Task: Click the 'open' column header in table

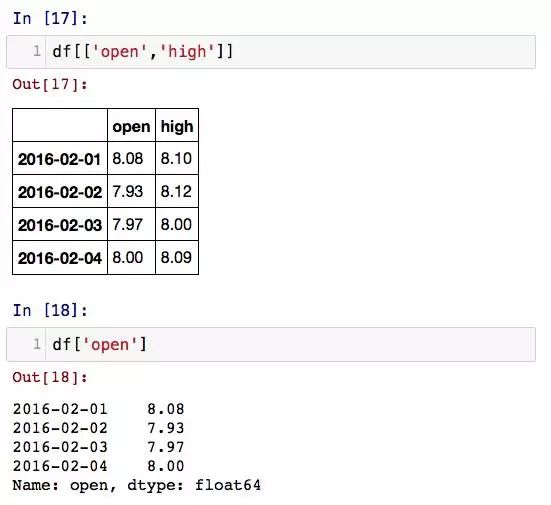Action: tap(131, 125)
